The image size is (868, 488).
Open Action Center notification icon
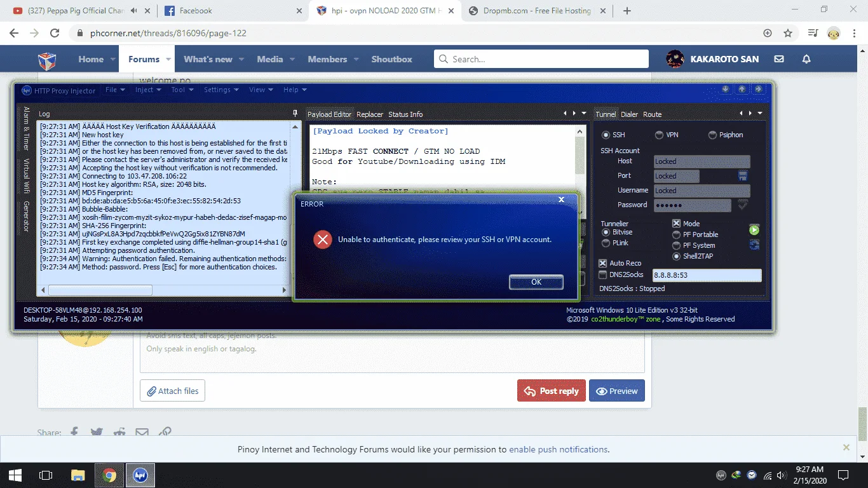click(x=843, y=475)
